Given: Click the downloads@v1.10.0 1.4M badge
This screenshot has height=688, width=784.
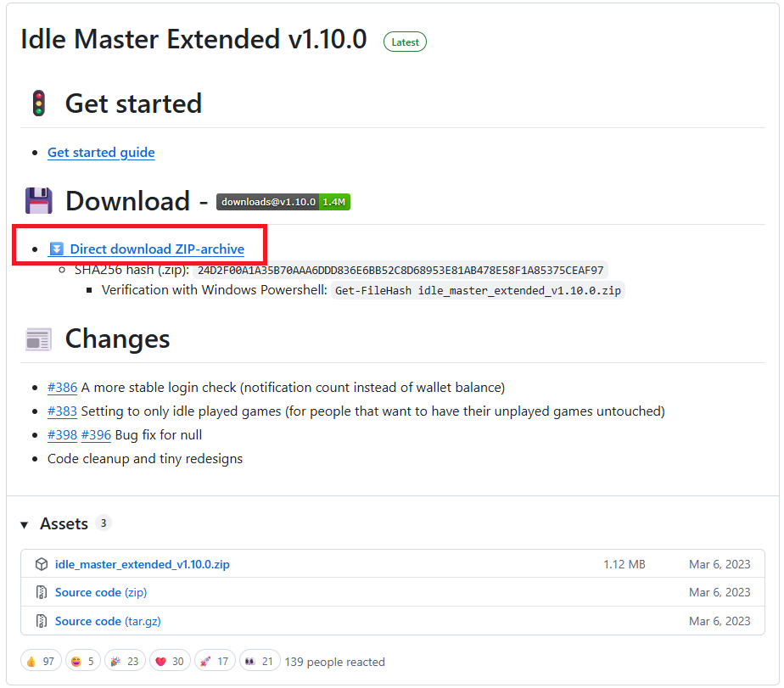Looking at the screenshot, I should [x=283, y=202].
